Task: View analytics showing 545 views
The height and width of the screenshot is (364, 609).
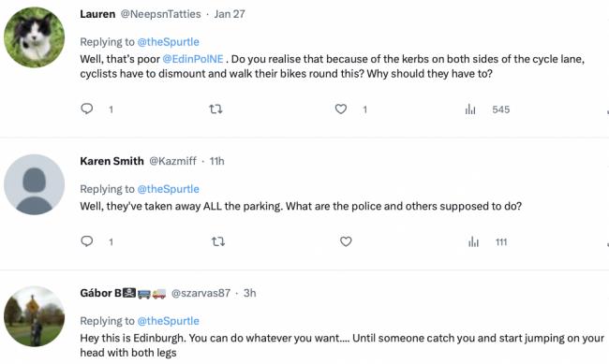Action: (487, 109)
